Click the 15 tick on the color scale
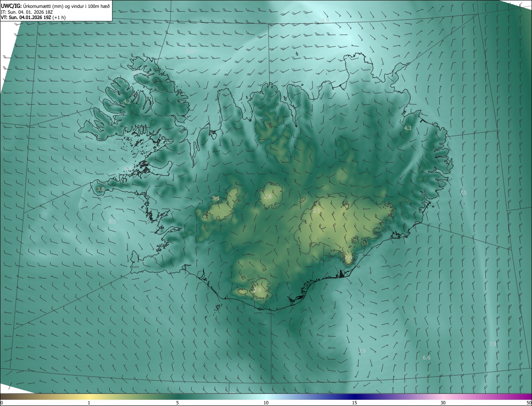This screenshot has height=406, width=532. (x=355, y=403)
